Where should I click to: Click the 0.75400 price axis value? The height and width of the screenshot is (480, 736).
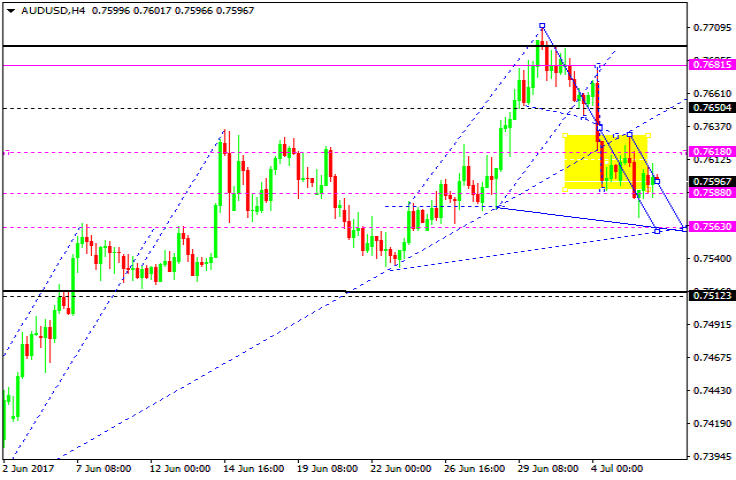[711, 258]
